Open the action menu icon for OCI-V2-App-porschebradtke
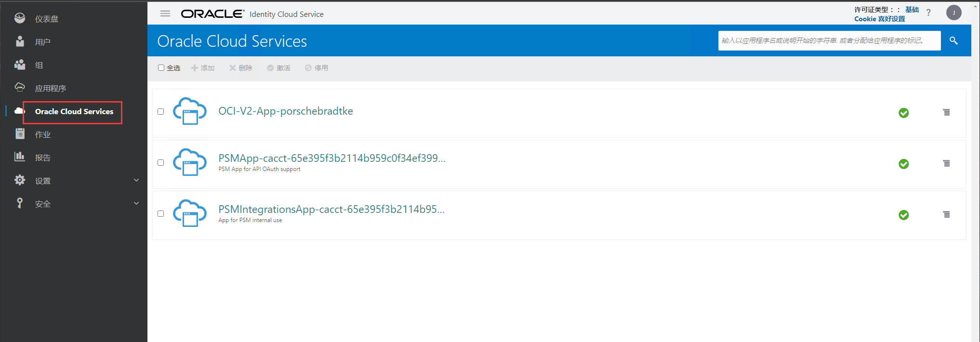The width and height of the screenshot is (980, 342). pyautogui.click(x=947, y=112)
